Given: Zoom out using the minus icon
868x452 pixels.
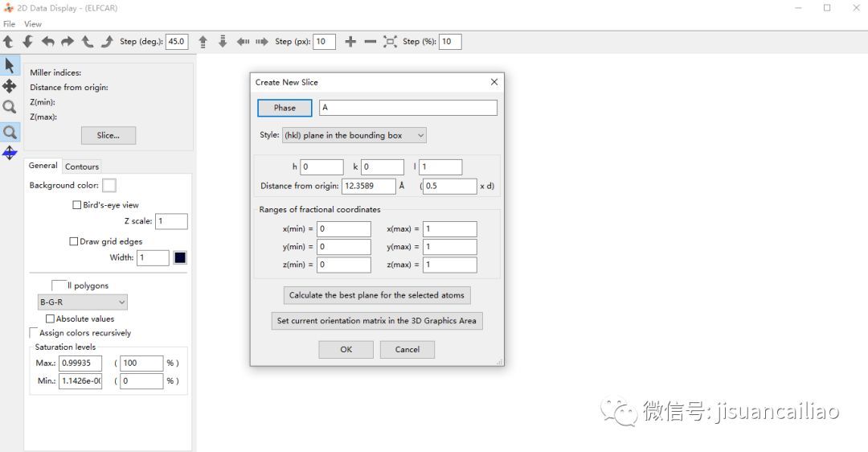Looking at the screenshot, I should click(371, 42).
